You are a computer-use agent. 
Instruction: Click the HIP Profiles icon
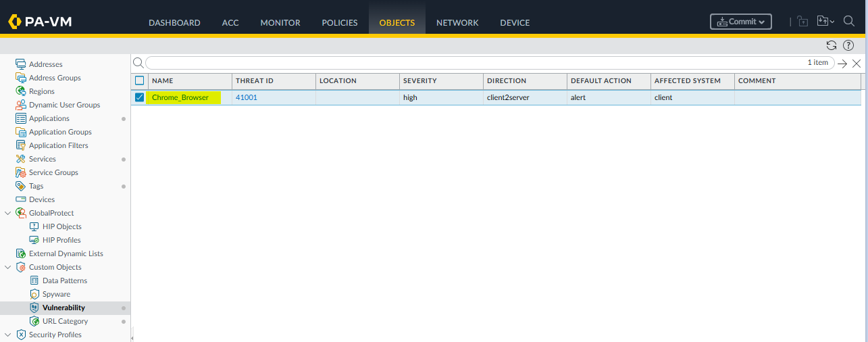(34, 240)
